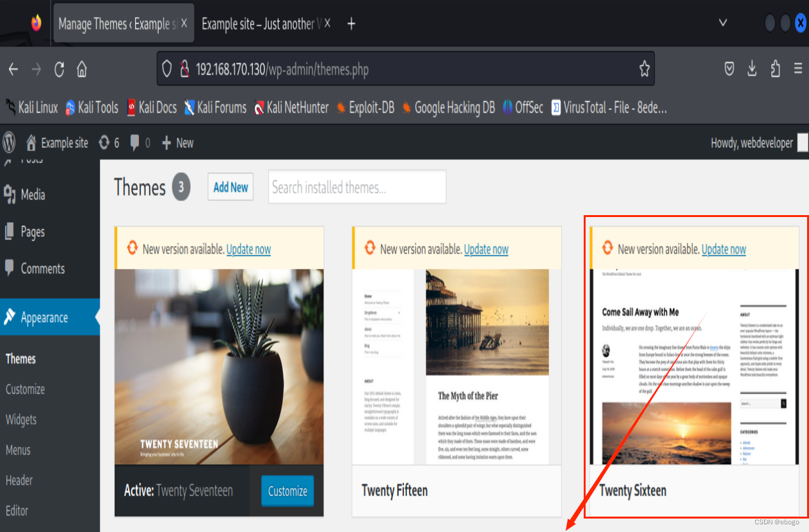Viewport: 809px width, 532px height.
Task: Open the Kali NetHunter bookmark
Action: (291, 107)
